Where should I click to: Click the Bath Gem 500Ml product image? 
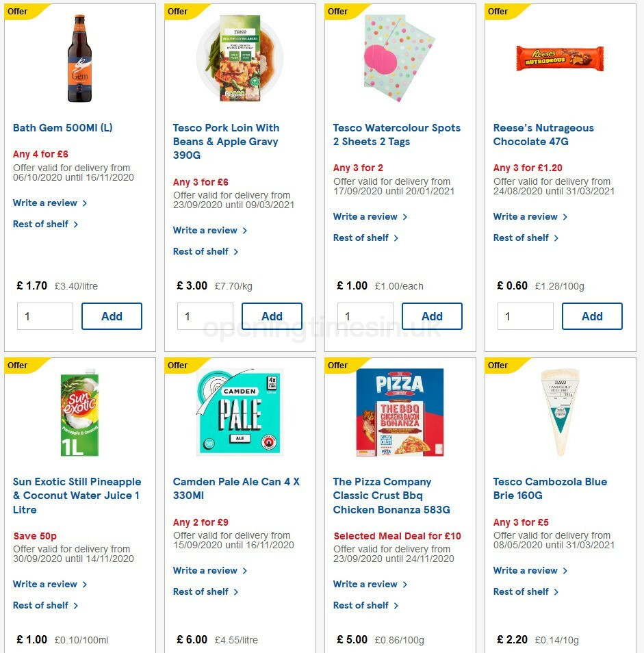[x=79, y=58]
